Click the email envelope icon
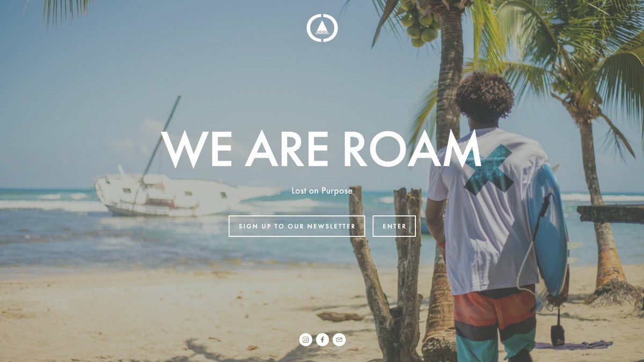Image resolution: width=644 pixels, height=362 pixels. pyautogui.click(x=339, y=339)
